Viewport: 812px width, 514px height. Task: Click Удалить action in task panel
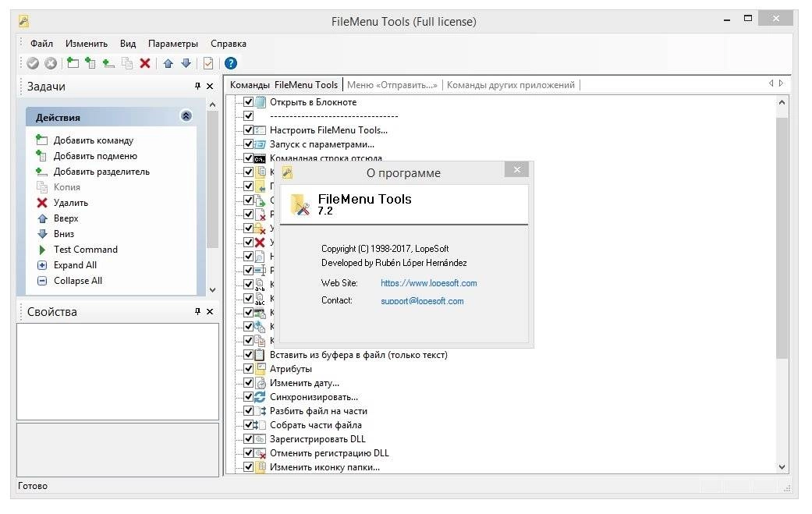click(x=71, y=202)
